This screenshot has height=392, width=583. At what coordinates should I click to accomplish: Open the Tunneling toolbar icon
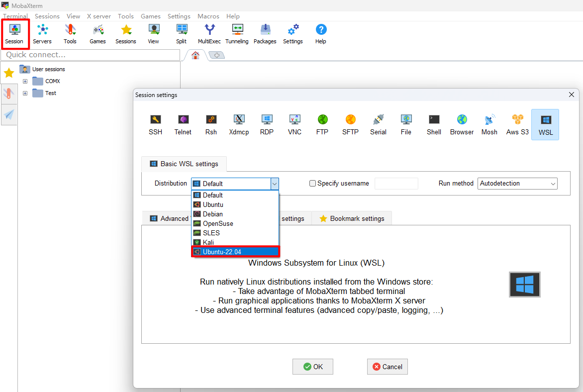[237, 34]
